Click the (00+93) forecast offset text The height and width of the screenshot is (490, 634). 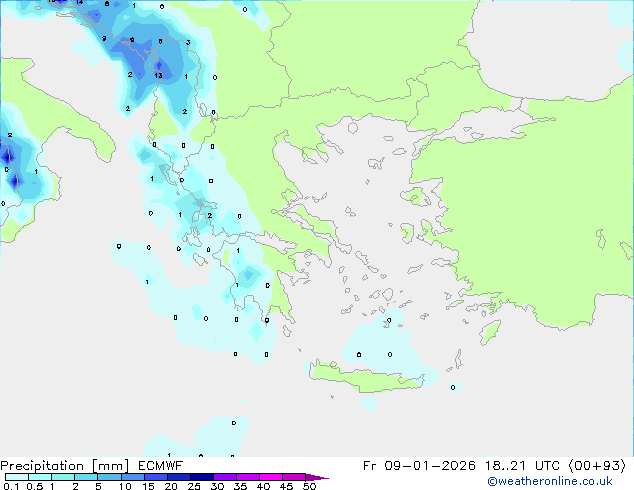pos(597,466)
